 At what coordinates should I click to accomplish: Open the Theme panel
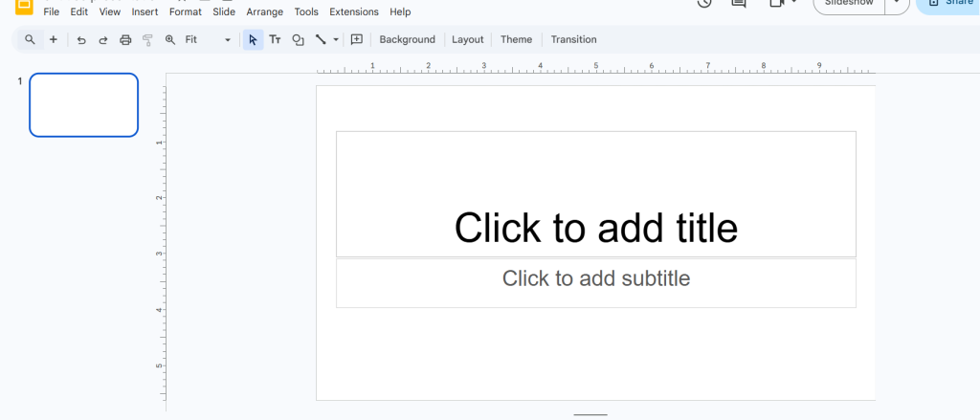516,39
